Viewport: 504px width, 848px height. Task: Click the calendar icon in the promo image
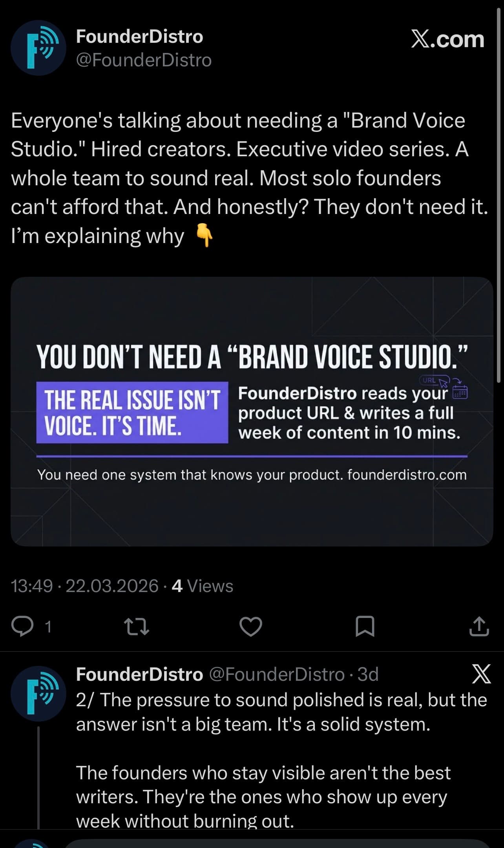[x=460, y=392]
